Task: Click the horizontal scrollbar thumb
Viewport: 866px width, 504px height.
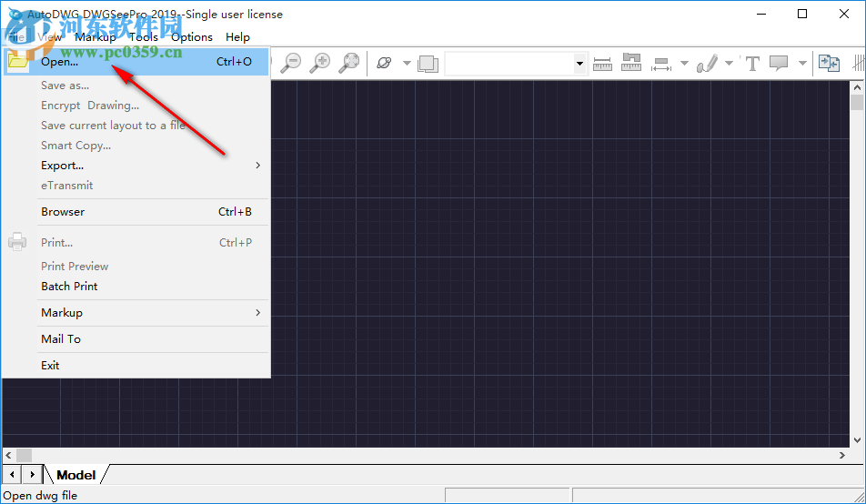Action: tap(24, 456)
